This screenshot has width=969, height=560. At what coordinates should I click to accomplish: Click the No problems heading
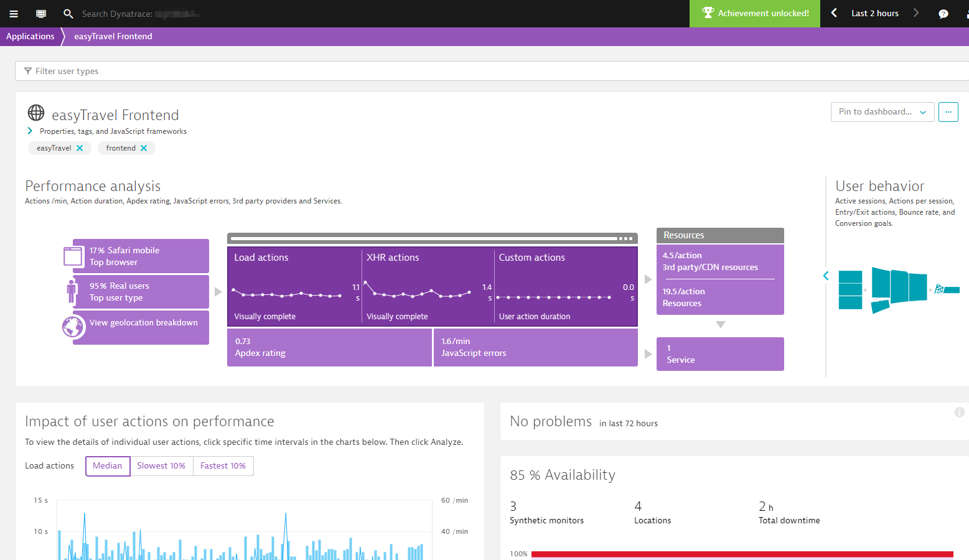click(x=551, y=422)
